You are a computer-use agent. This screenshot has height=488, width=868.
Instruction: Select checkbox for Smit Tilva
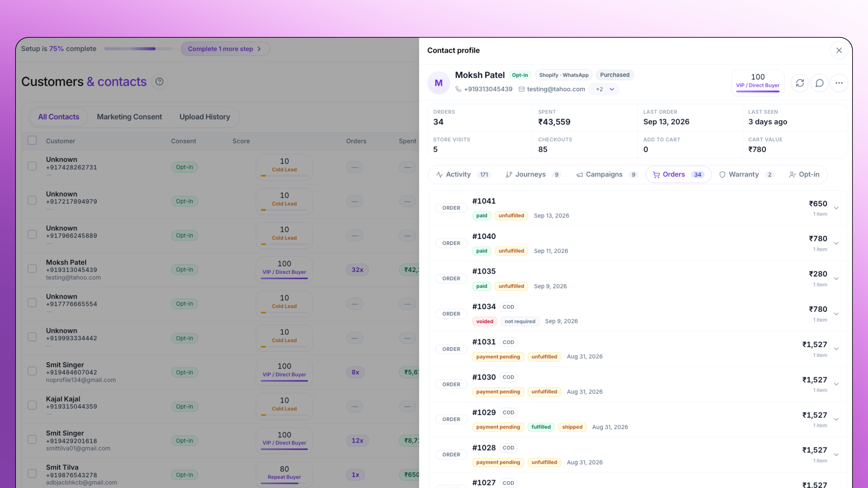[32, 474]
